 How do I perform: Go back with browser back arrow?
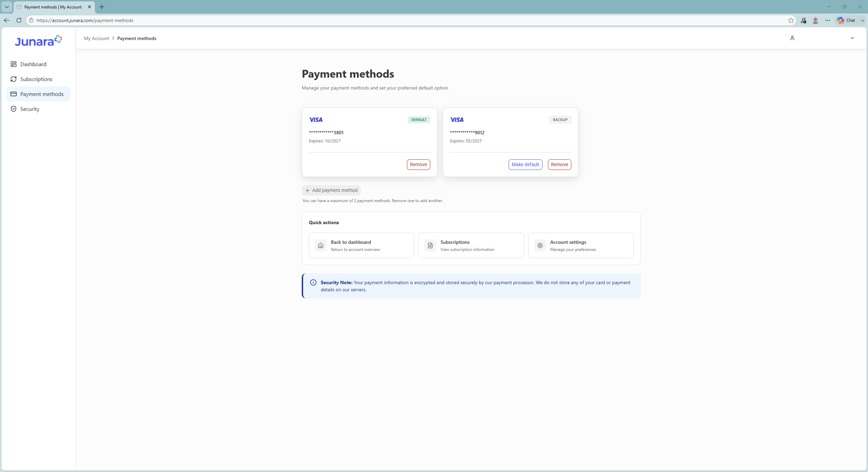pos(7,20)
